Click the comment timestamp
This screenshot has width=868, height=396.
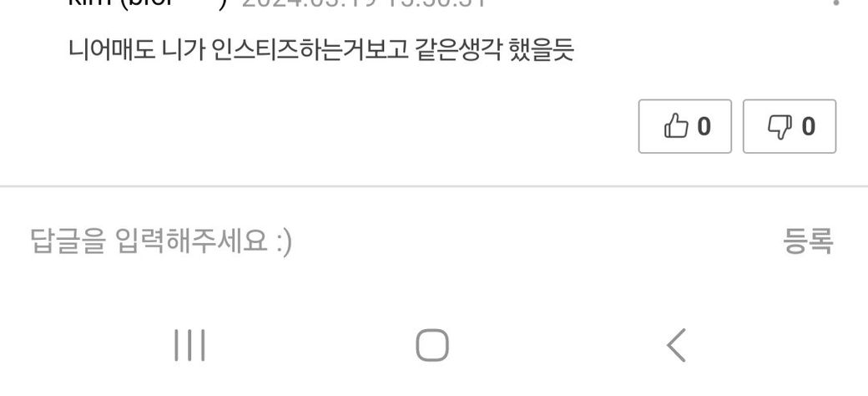pyautogui.click(x=364, y=3)
